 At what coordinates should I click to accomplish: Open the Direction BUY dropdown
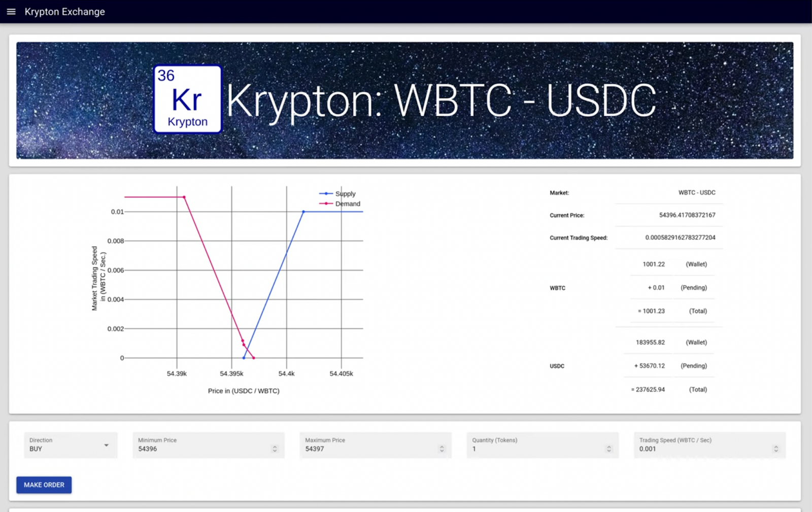click(x=71, y=445)
